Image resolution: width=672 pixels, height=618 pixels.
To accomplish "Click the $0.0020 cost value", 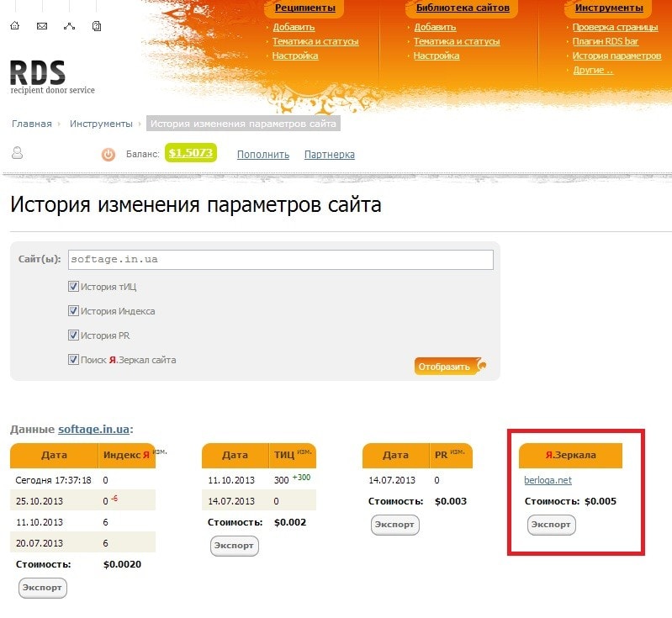I will 122,564.
